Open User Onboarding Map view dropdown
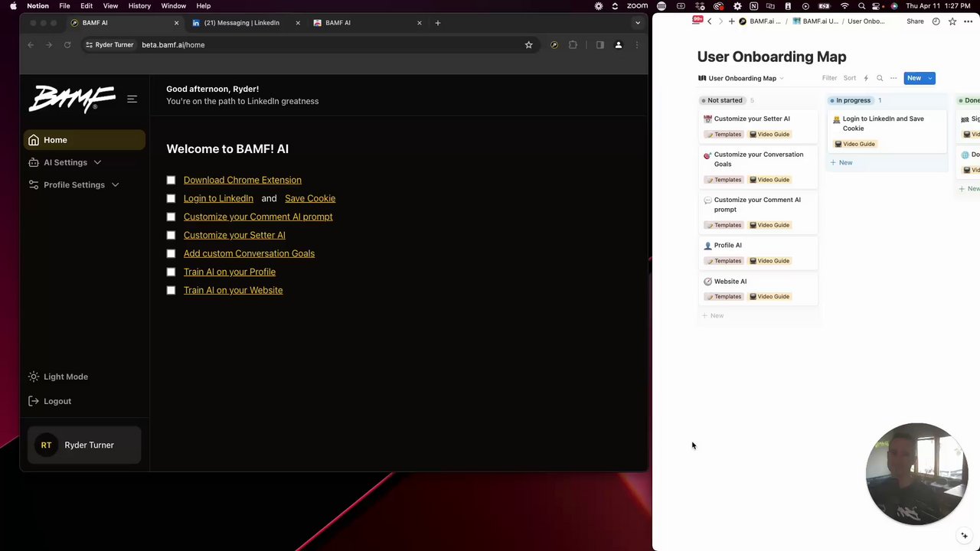The height and width of the screenshot is (551, 980). click(741, 78)
